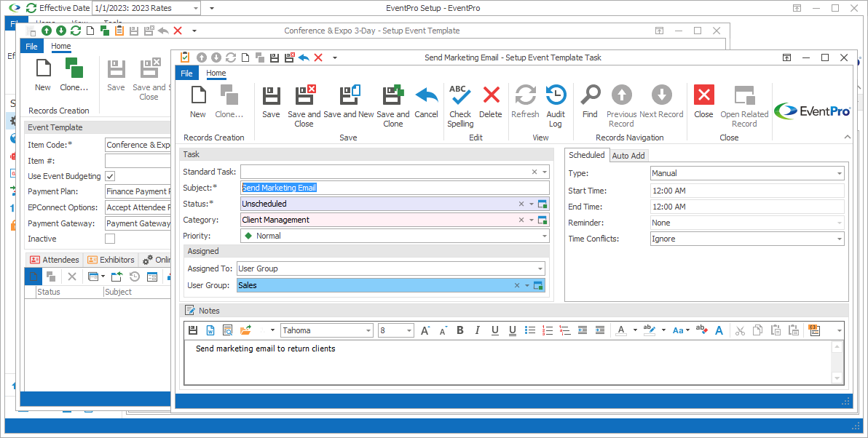Open the font size dropdown showing 8
Screen dimensions: 868x438
[410, 331]
